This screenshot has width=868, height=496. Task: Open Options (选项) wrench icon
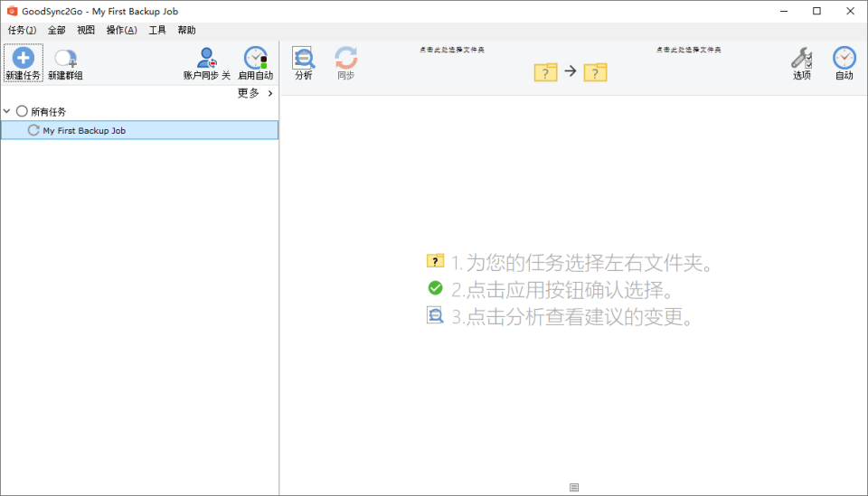pyautogui.click(x=802, y=58)
